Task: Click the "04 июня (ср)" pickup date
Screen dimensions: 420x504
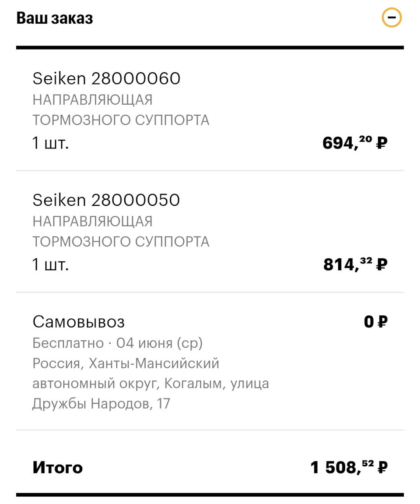Action: tap(159, 343)
